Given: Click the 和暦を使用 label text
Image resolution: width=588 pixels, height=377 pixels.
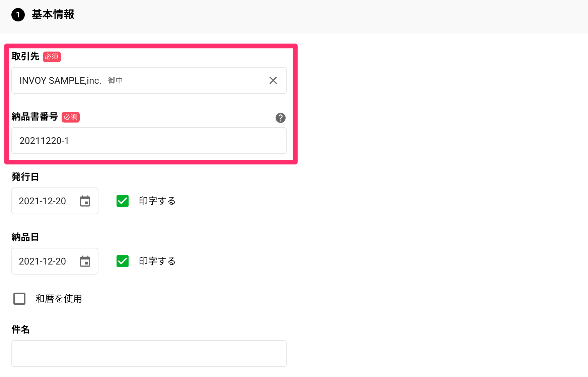Looking at the screenshot, I should (x=59, y=299).
